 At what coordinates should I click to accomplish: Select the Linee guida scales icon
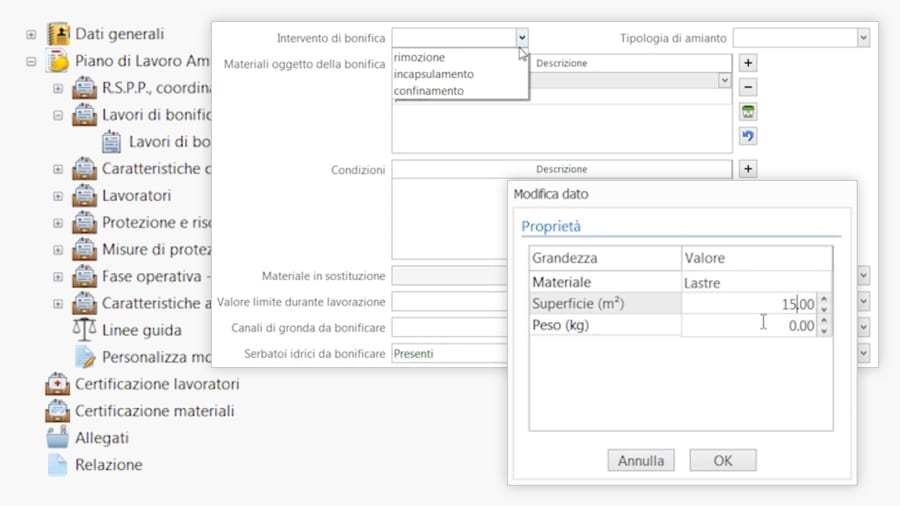(85, 330)
